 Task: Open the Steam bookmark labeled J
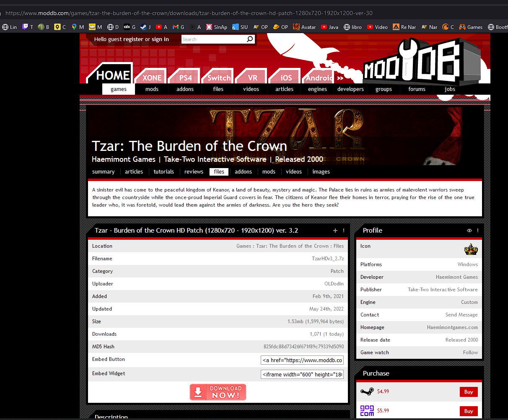point(145,27)
